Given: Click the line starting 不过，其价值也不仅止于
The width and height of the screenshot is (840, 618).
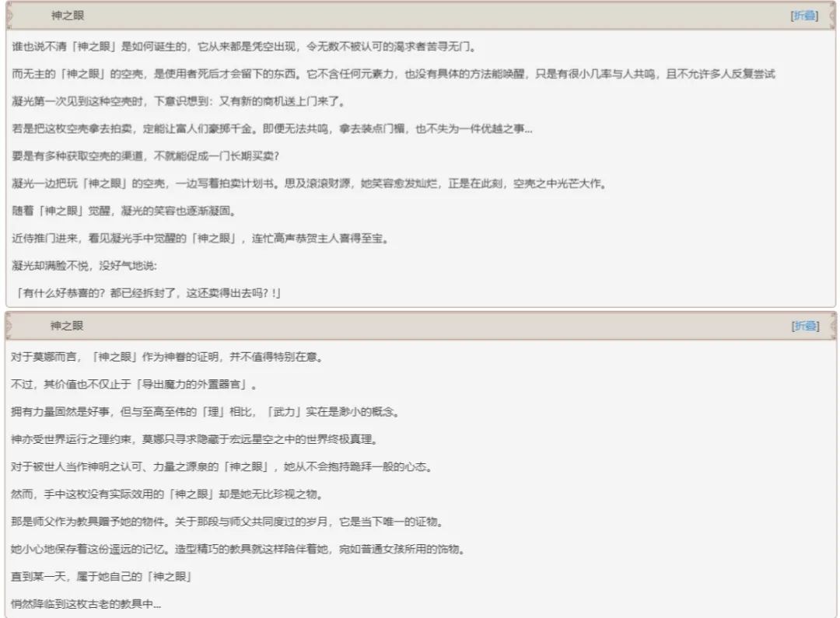Looking at the screenshot, I should point(134,385).
